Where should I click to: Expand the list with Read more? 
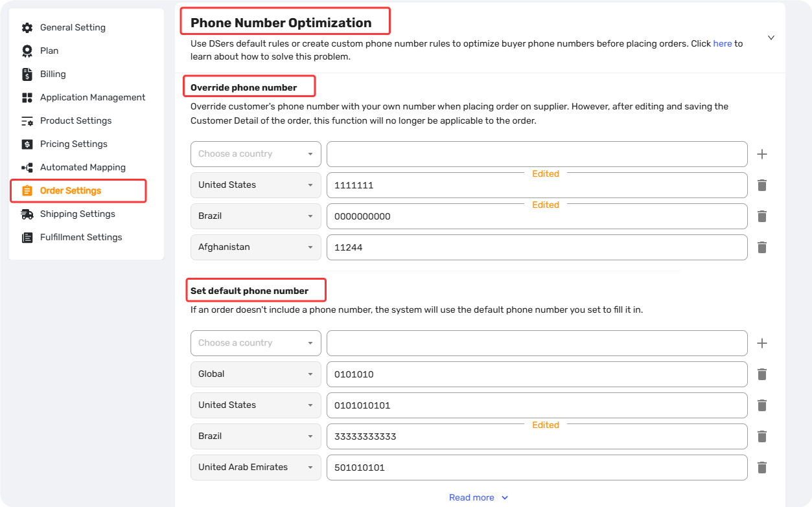click(x=479, y=498)
